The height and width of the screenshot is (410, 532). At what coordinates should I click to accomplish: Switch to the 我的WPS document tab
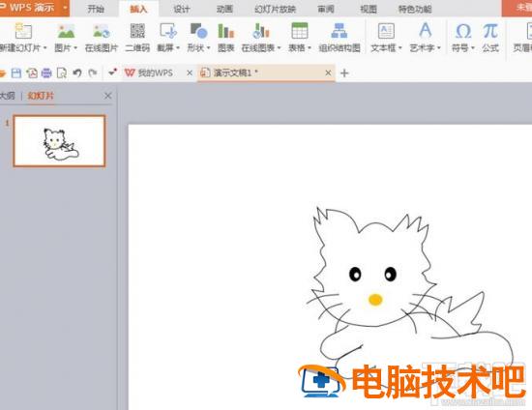[155, 73]
